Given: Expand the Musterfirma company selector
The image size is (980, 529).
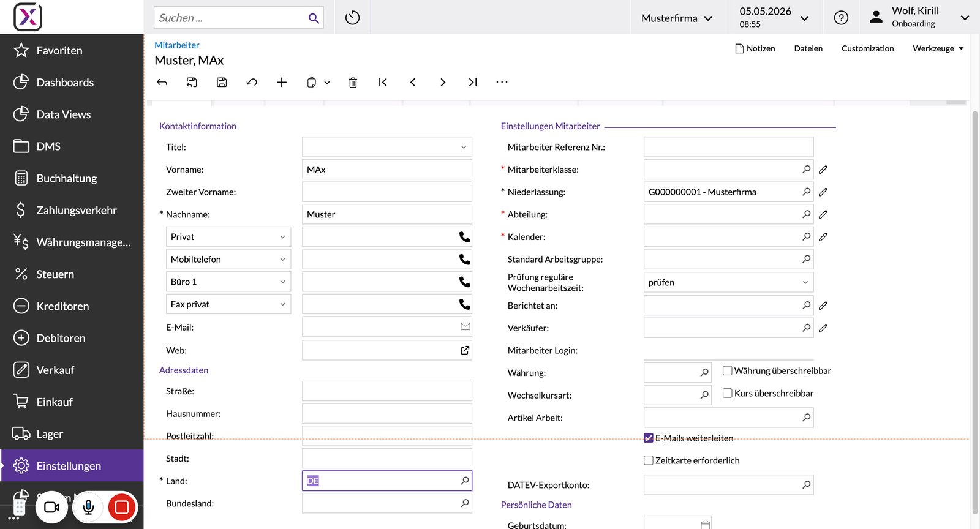Looking at the screenshot, I should coord(677,18).
